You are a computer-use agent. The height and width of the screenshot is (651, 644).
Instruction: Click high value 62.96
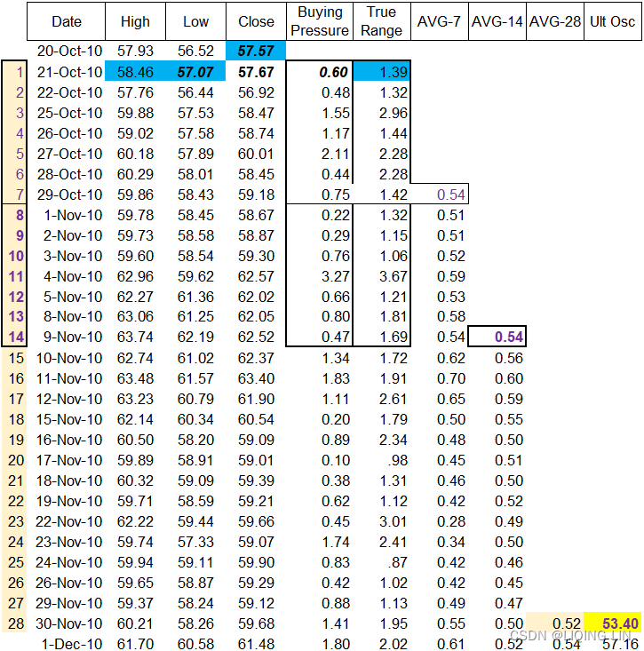(x=135, y=276)
